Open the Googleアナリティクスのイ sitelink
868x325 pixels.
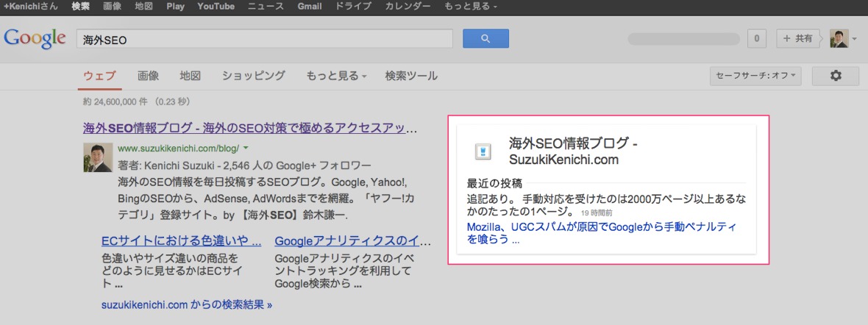point(346,241)
